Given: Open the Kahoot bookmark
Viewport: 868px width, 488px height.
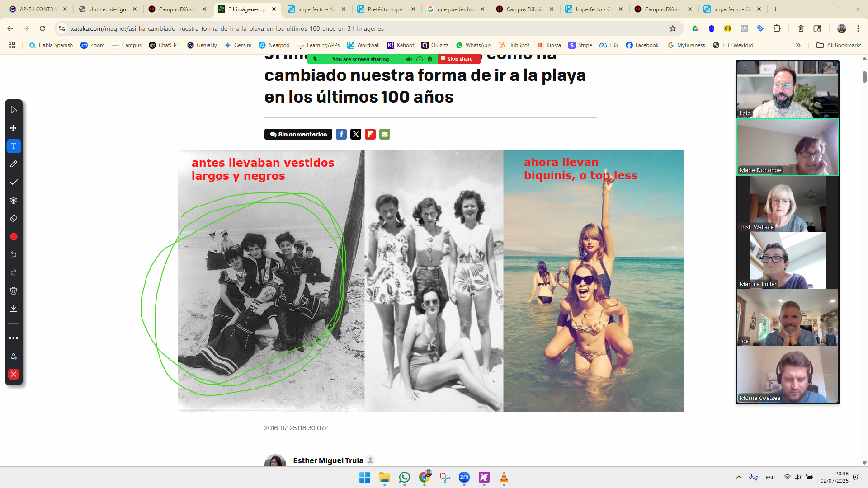Looking at the screenshot, I should point(401,45).
